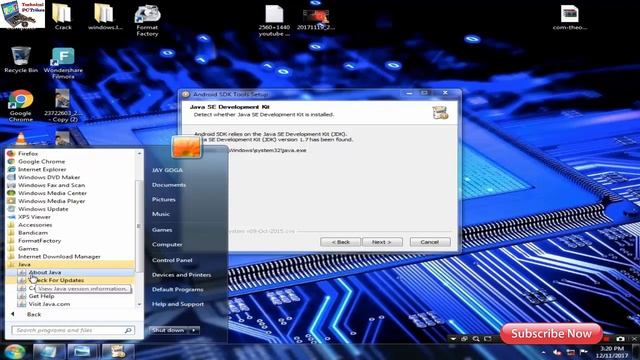640x360 pixels.
Task: Click Next in Android SDK Tools Setup
Action: [382, 242]
